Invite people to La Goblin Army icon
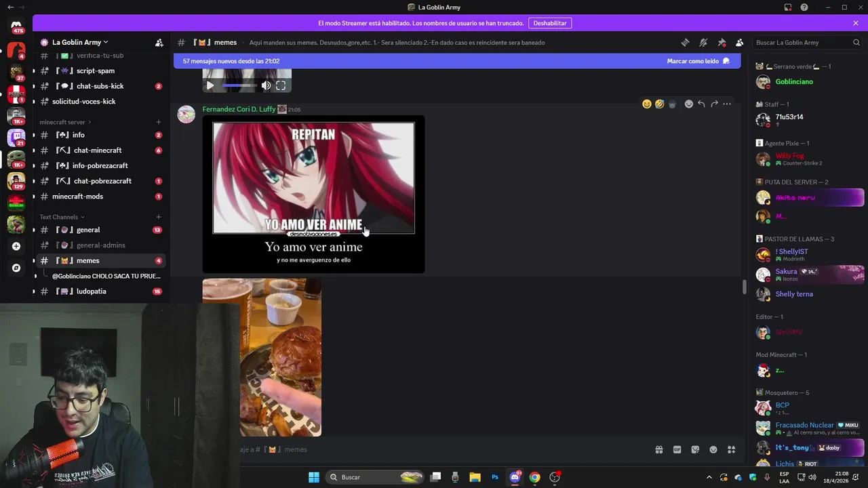Image resolution: width=868 pixels, height=488 pixels. coord(159,43)
